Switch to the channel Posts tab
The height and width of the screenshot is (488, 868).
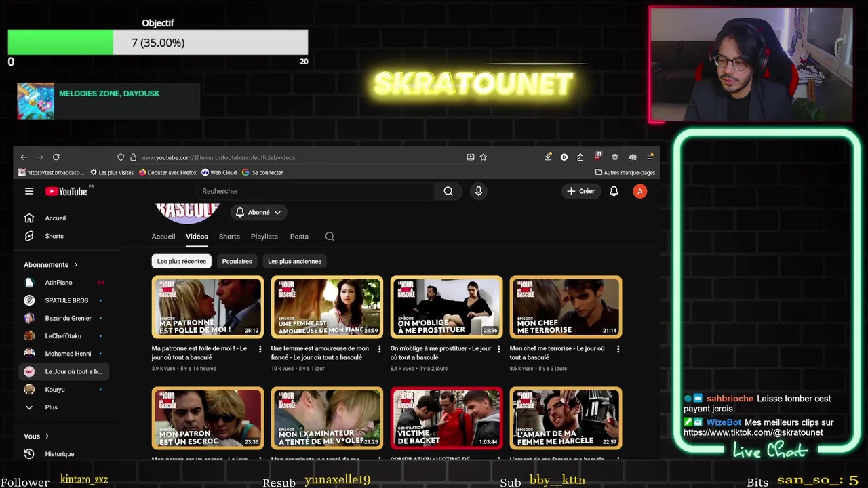pyautogui.click(x=299, y=237)
